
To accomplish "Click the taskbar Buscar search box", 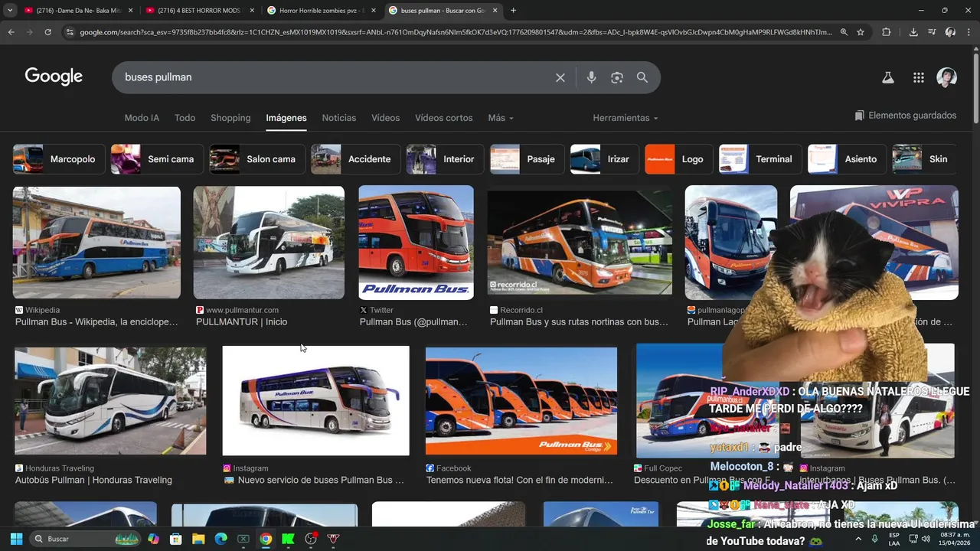I will point(86,539).
